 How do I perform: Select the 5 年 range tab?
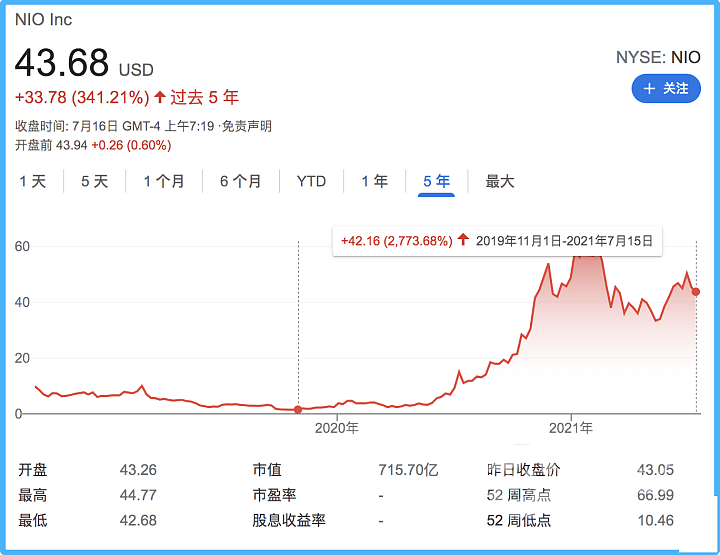pos(436,182)
